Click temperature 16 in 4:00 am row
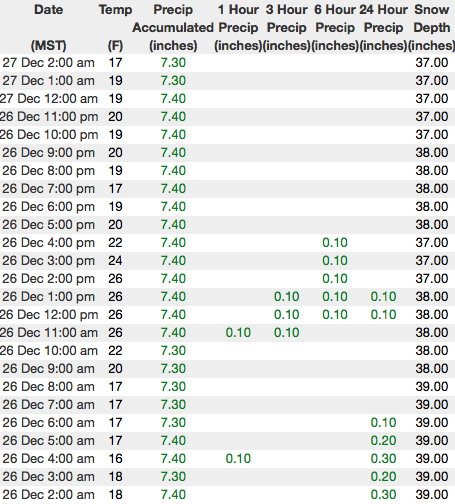 coord(115,459)
